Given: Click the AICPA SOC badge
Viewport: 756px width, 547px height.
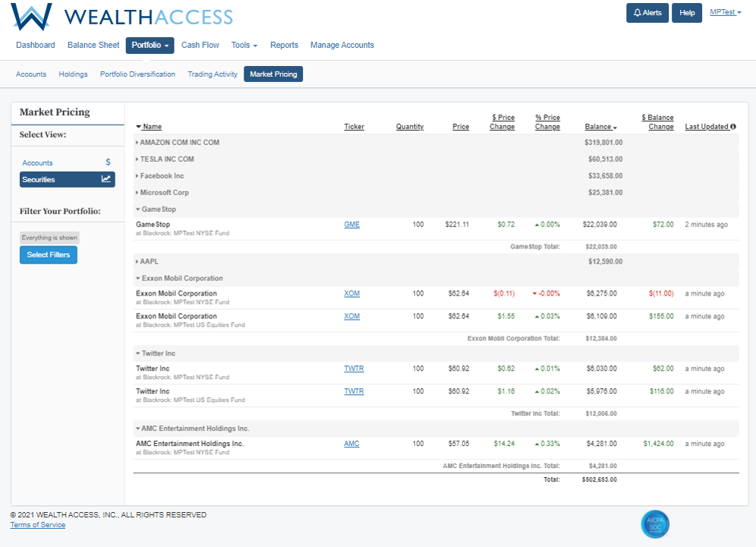Looking at the screenshot, I should [x=655, y=523].
